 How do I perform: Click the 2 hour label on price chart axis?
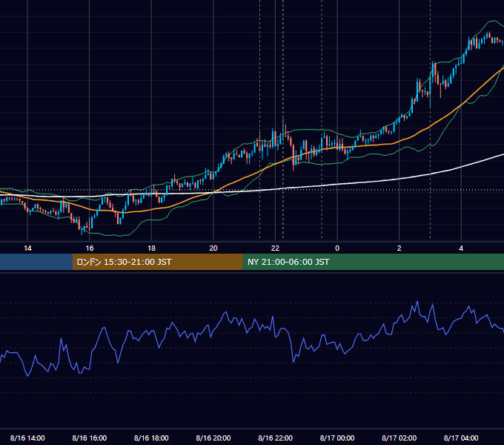point(399,248)
